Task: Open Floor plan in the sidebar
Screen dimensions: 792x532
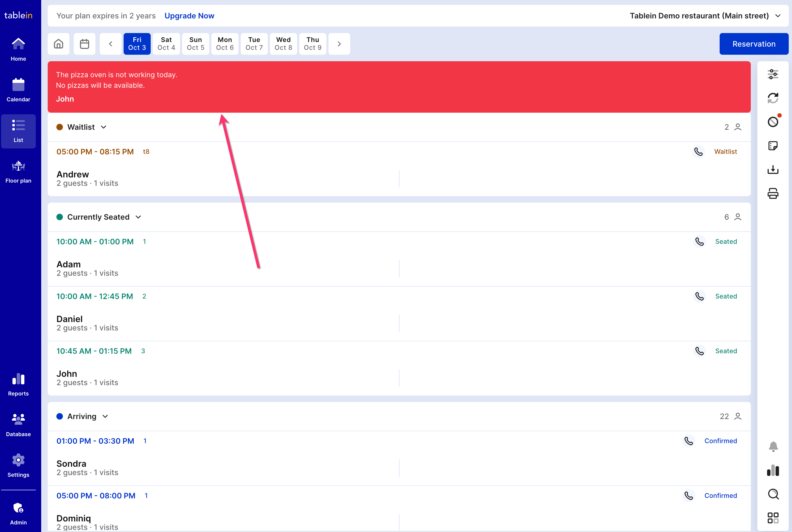Action: pos(18,172)
